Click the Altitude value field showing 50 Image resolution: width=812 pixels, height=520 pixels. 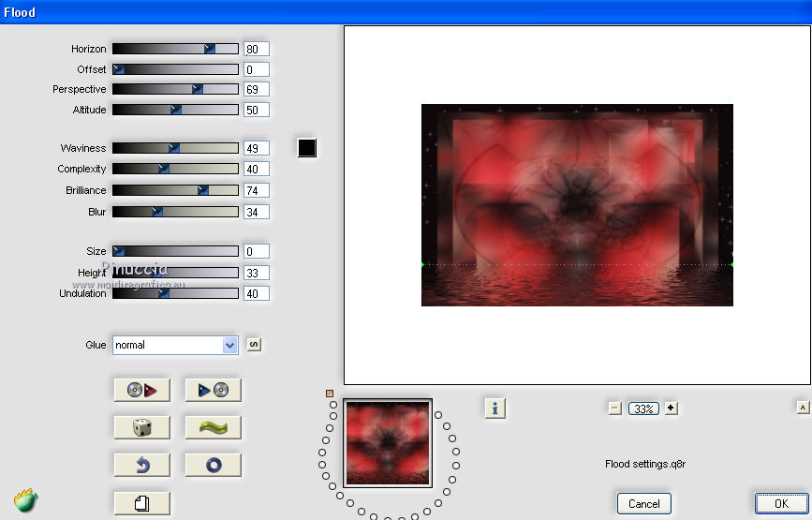[257, 110]
